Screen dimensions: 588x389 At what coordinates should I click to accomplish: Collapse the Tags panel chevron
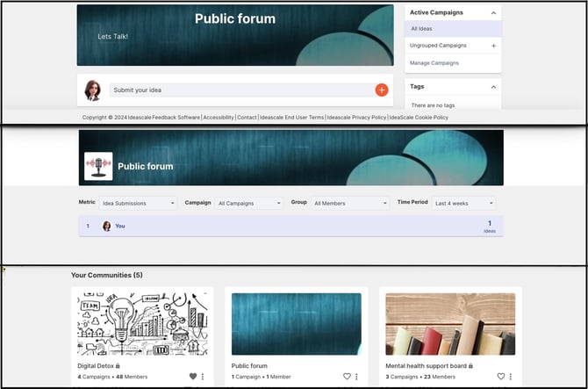[x=493, y=87]
